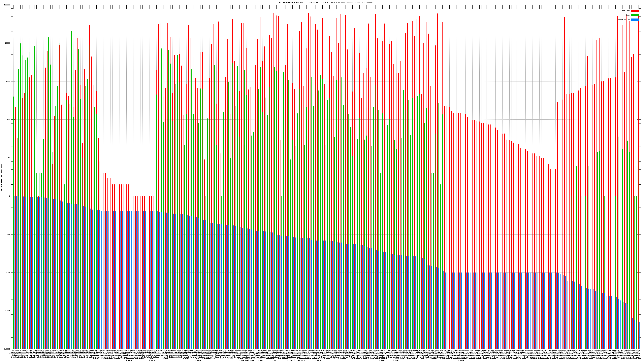Click the 100 y-axis tick label

point(9,120)
